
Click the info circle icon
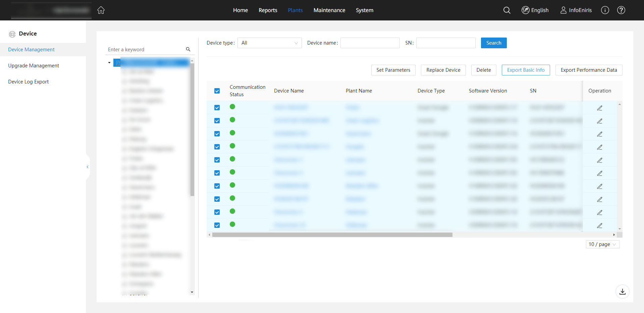(605, 10)
